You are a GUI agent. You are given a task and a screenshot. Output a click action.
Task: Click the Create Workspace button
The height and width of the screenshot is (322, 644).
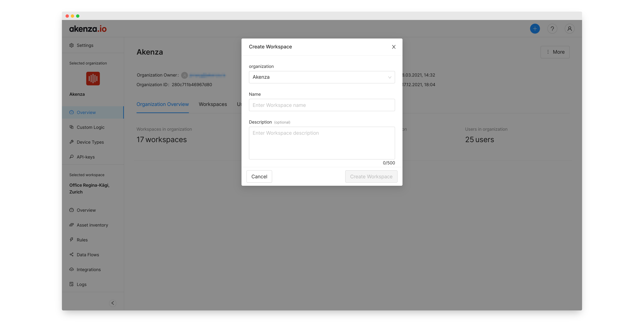pos(371,176)
